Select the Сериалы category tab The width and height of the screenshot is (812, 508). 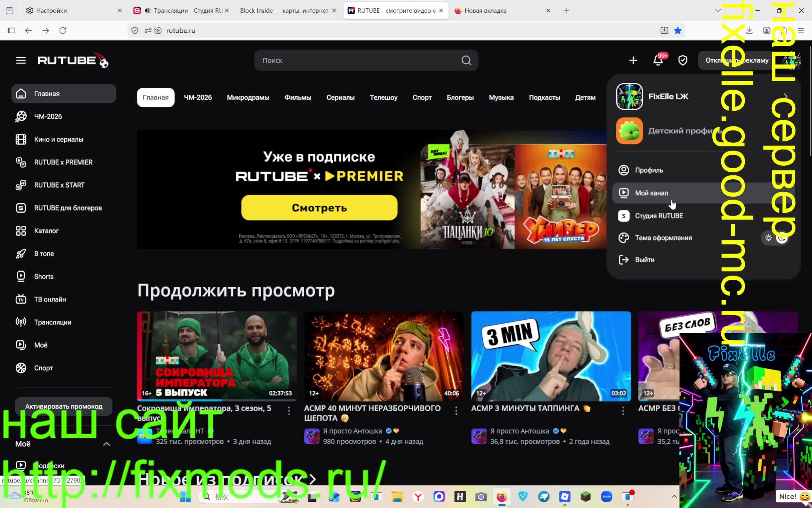click(x=340, y=97)
